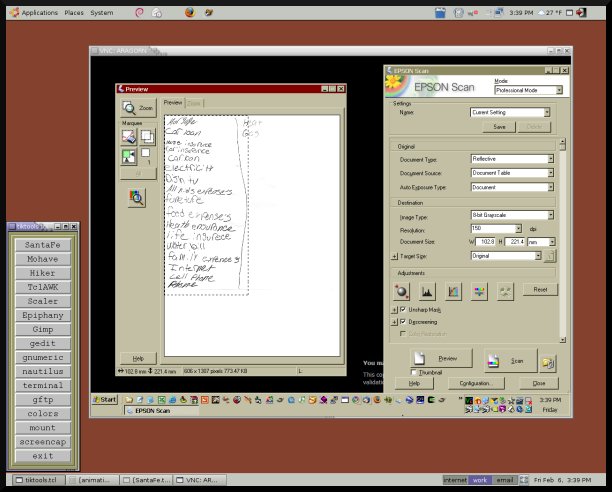Open Color Palette adjustment icon
The width and height of the screenshot is (612, 492).
coord(505,291)
